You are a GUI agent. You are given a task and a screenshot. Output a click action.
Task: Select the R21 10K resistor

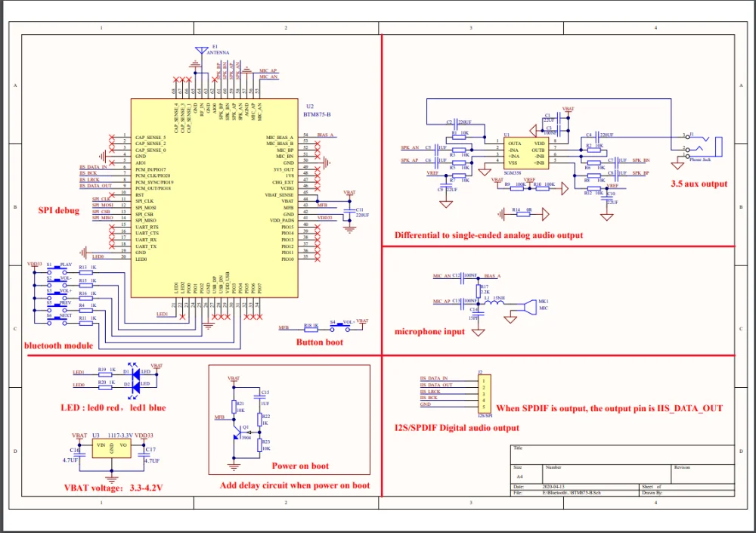tap(234, 407)
